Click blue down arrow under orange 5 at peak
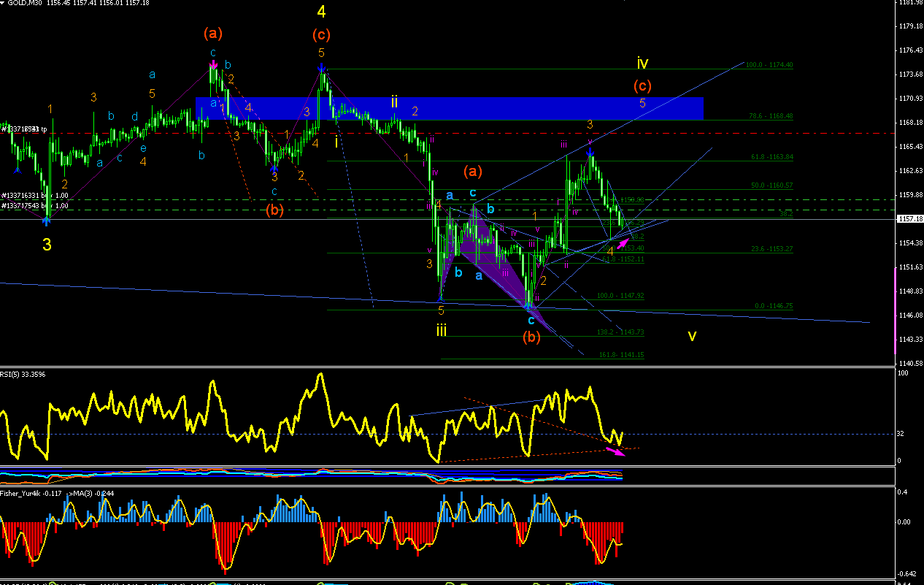This screenshot has height=585, width=924. click(x=320, y=67)
